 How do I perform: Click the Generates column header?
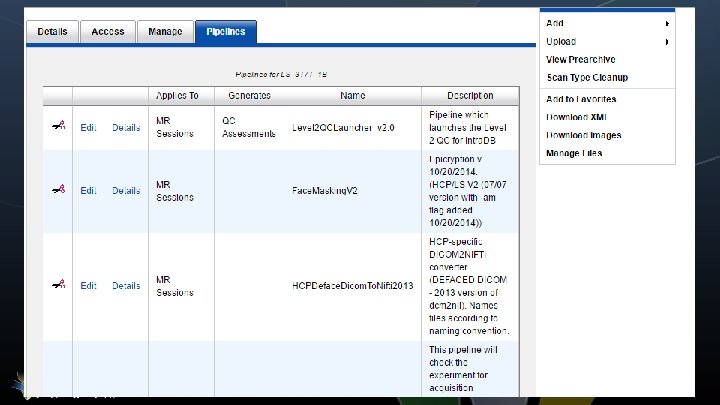[249, 96]
